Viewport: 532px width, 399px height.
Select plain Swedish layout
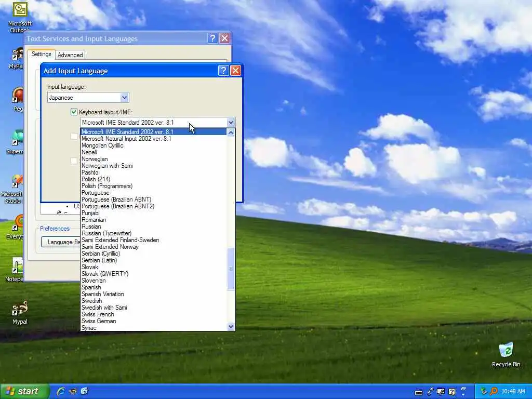[154, 301]
